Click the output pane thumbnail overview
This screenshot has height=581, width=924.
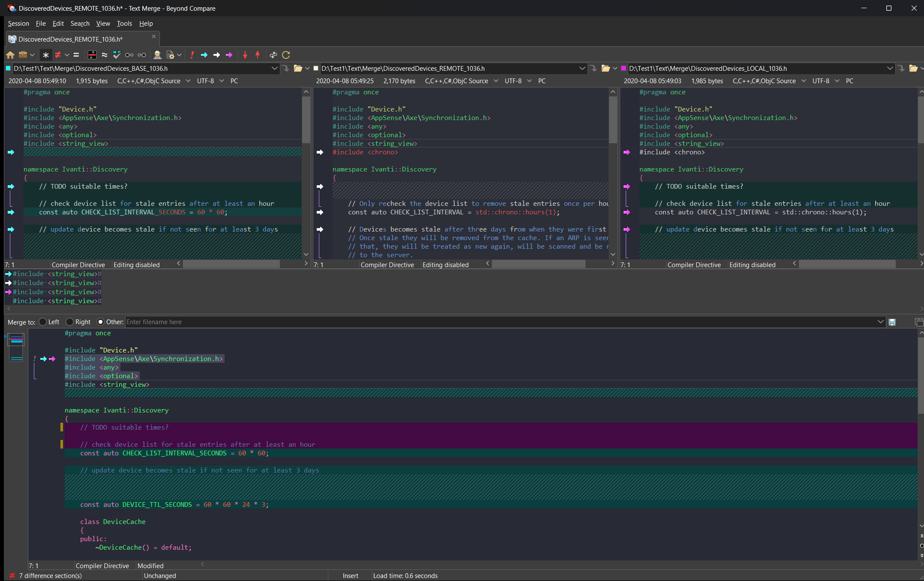(16, 347)
